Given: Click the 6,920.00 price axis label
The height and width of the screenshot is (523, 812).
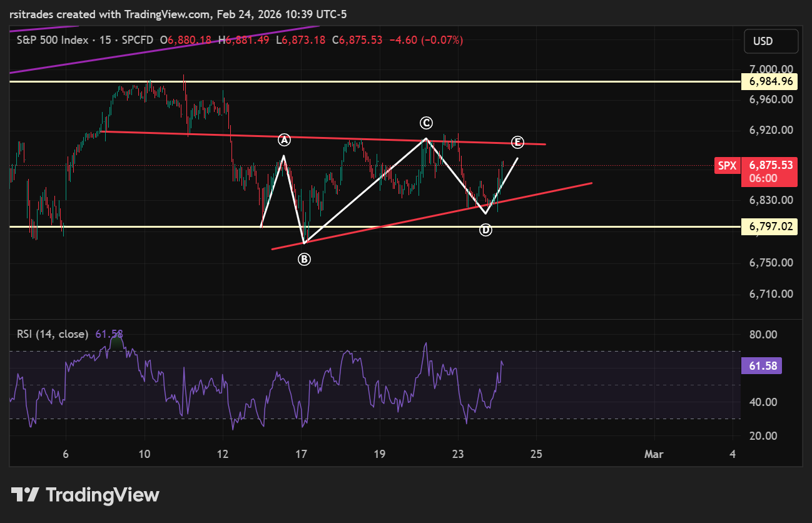Looking at the screenshot, I should coord(771,130).
